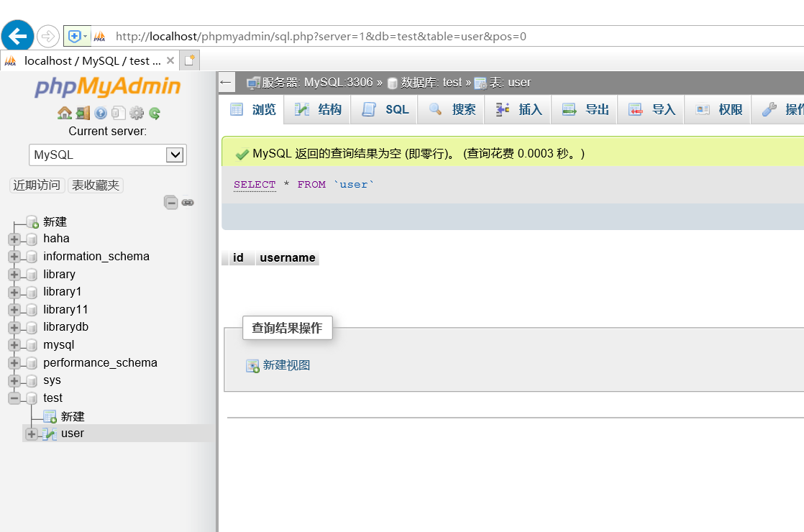Image resolution: width=804 pixels, height=532 pixels.
Task: Collapse all databases using minus icon
Action: pos(171,202)
